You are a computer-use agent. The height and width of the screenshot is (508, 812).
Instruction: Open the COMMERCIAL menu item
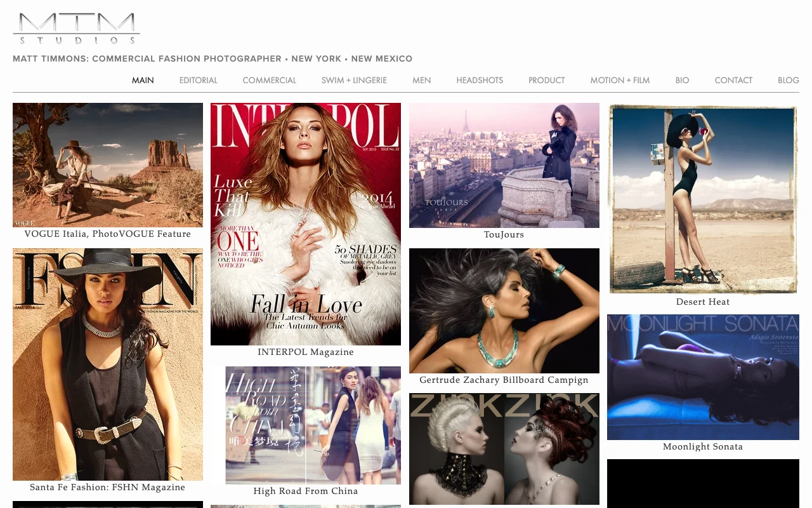269,80
